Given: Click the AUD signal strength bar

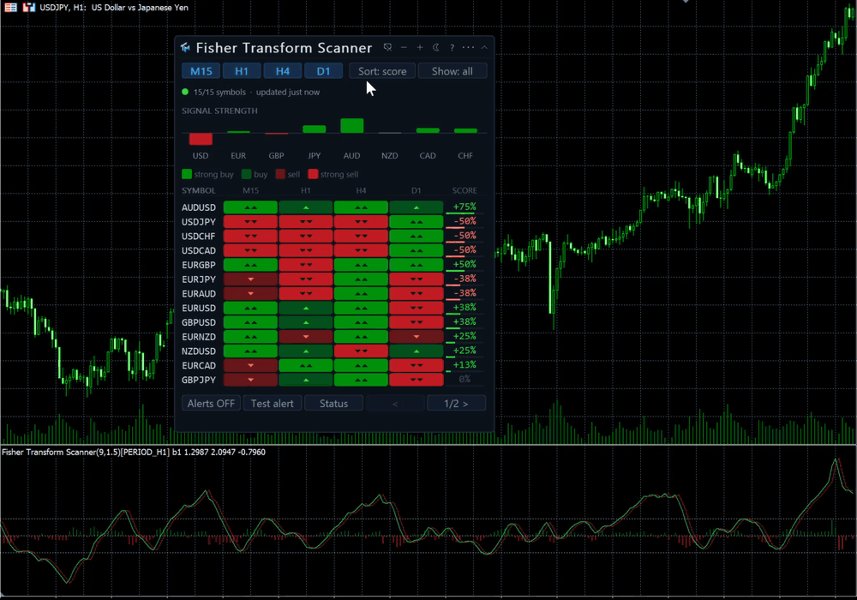Looking at the screenshot, I should (352, 126).
